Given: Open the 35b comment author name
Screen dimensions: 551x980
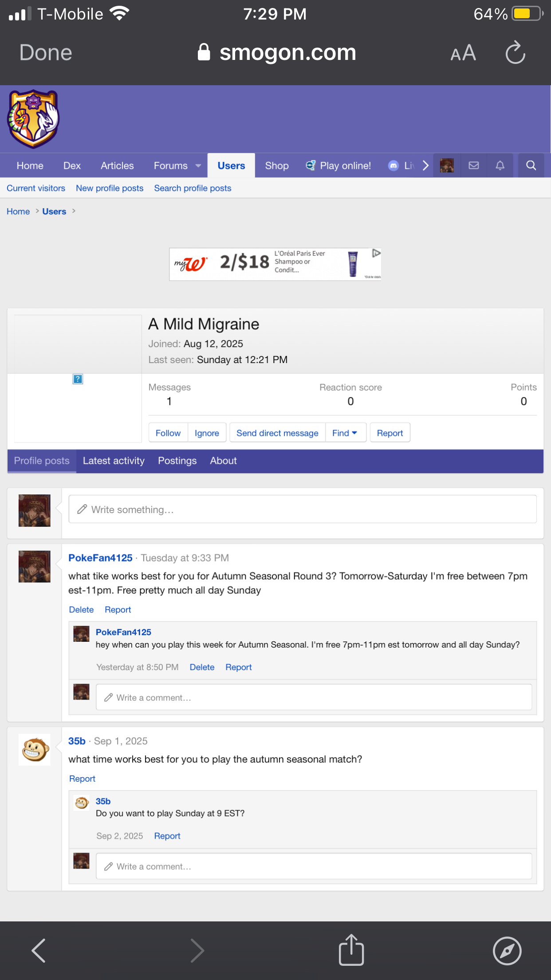Looking at the screenshot, I should (x=103, y=801).
